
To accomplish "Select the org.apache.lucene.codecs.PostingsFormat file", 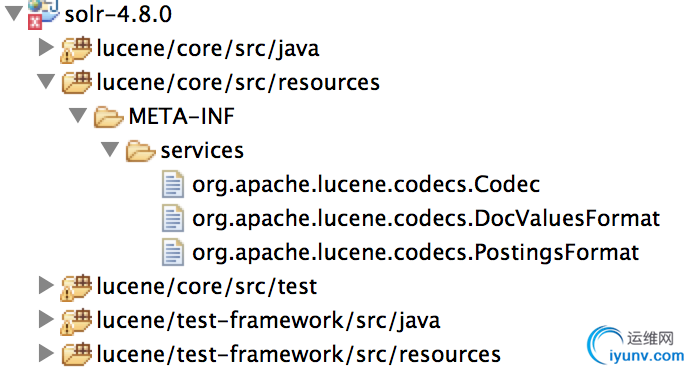I will pyautogui.click(x=415, y=253).
